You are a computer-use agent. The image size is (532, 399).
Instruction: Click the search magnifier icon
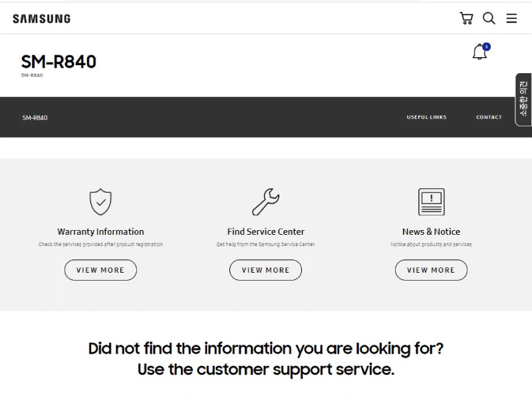point(489,19)
